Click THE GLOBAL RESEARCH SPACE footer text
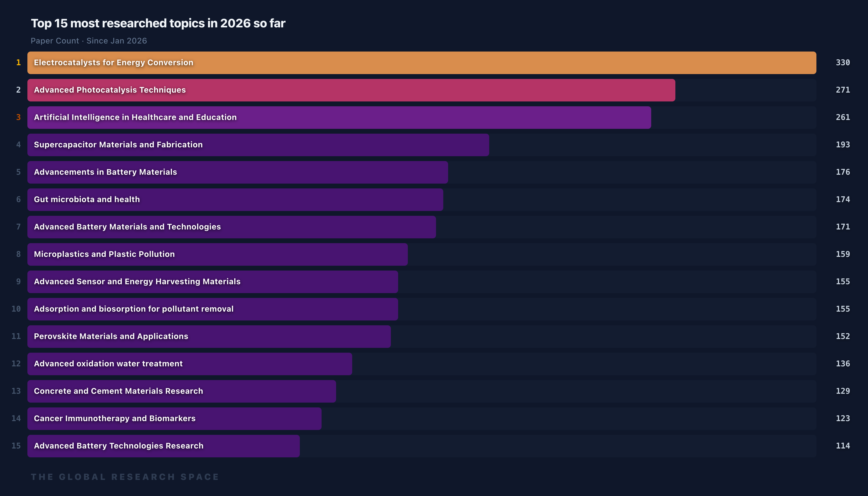868x496 pixels. click(124, 477)
